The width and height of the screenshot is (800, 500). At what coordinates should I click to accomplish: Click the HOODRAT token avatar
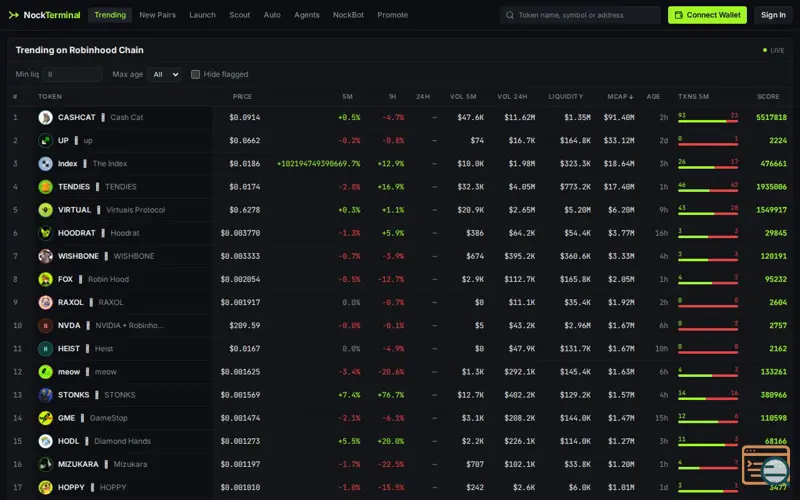click(x=45, y=233)
